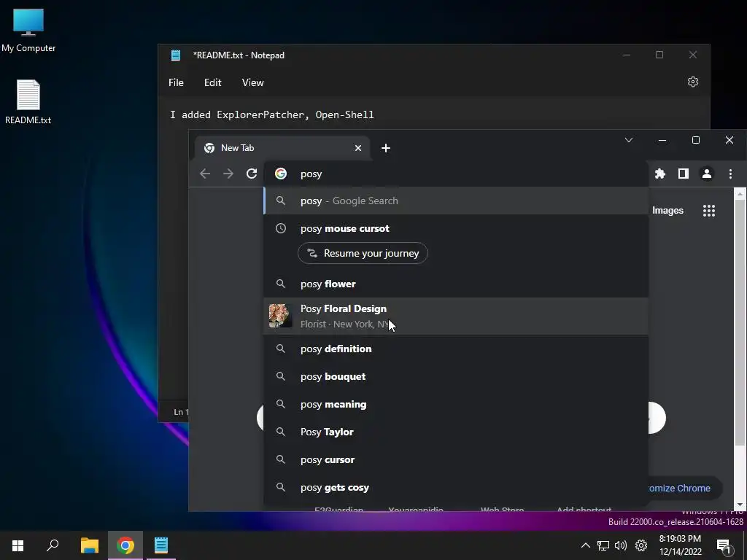747x560 pixels.
Task: Open the View menu in Notepad
Action: click(x=252, y=82)
